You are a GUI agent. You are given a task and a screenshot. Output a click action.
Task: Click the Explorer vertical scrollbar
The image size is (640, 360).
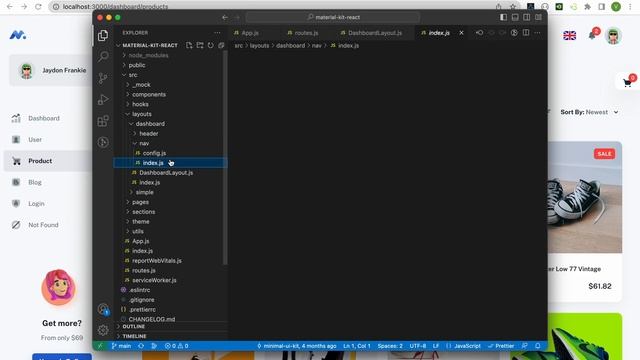[x=225, y=158]
